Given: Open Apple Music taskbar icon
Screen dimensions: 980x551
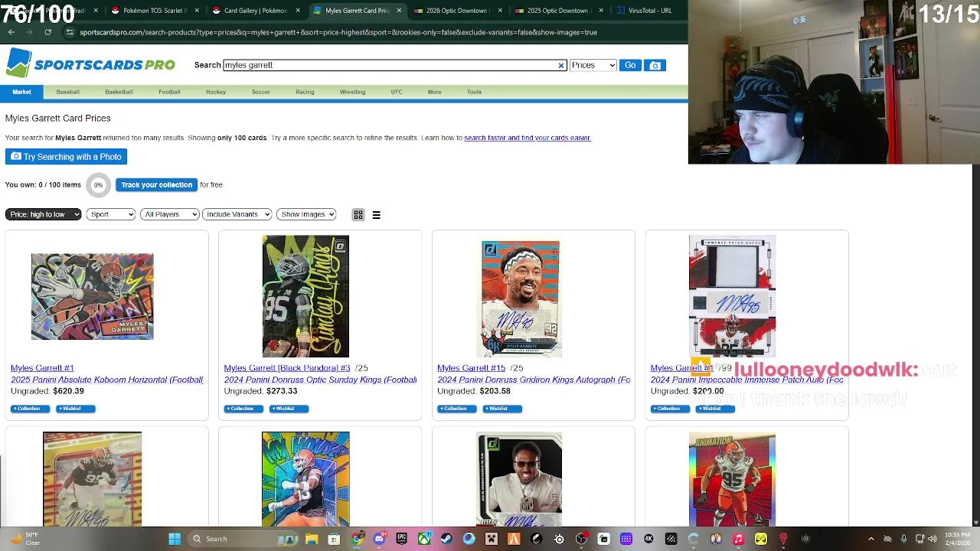Looking at the screenshot, I should [x=738, y=539].
